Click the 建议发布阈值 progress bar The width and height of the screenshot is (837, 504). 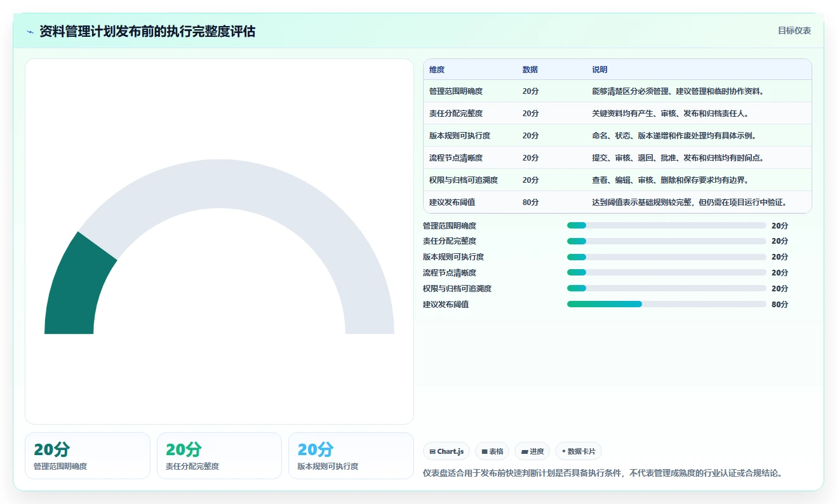(x=666, y=304)
